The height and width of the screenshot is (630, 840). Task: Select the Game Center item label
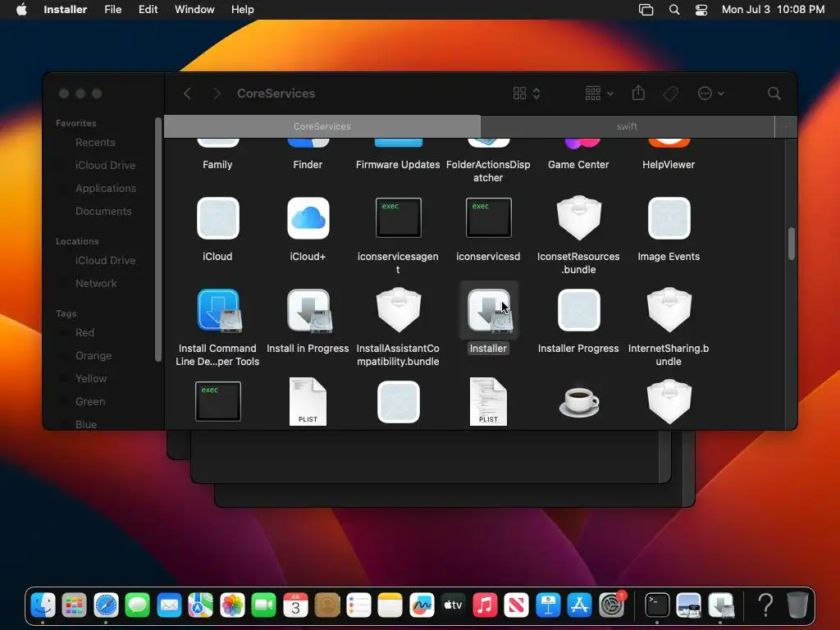point(578,165)
